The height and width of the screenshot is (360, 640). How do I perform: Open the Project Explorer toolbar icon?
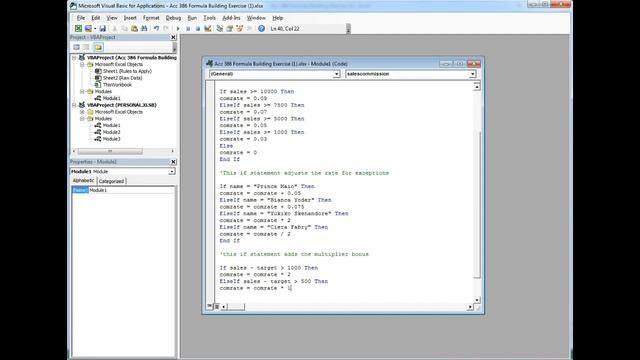click(220, 29)
